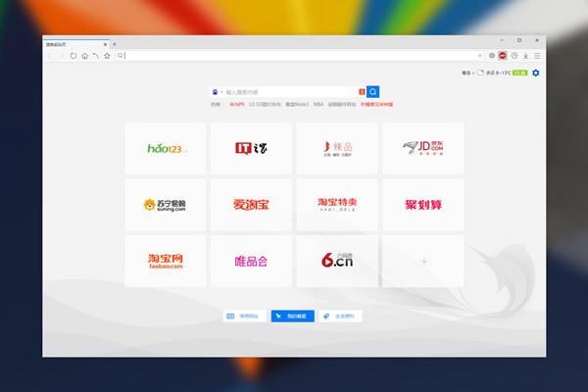Switch to the grid-icon bottom tab
Viewport: 588px width, 392px height.
click(245, 317)
